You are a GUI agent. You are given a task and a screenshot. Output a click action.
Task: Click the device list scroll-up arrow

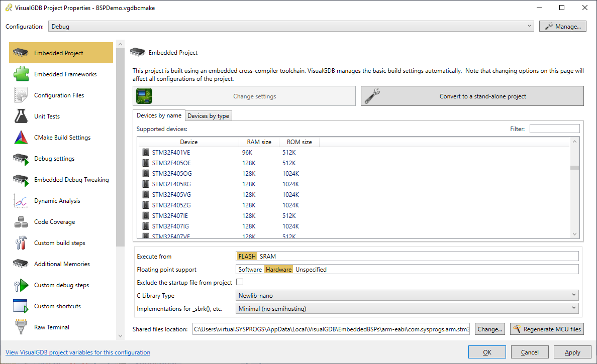[x=574, y=142]
